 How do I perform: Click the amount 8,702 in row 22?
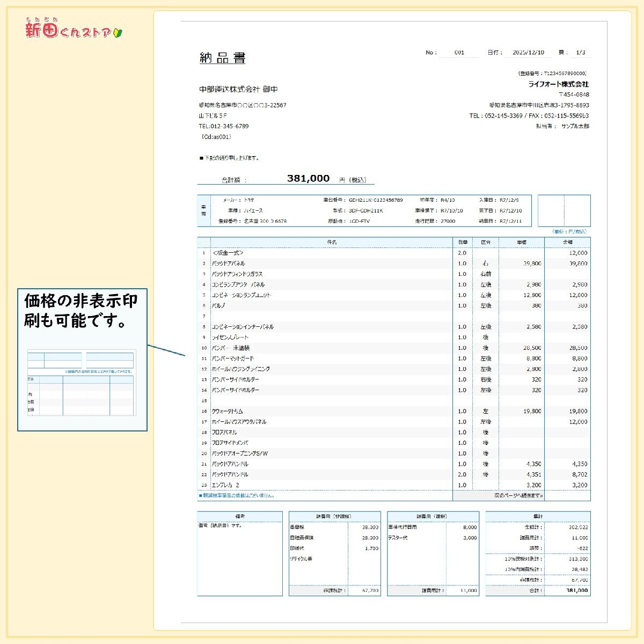(x=579, y=474)
